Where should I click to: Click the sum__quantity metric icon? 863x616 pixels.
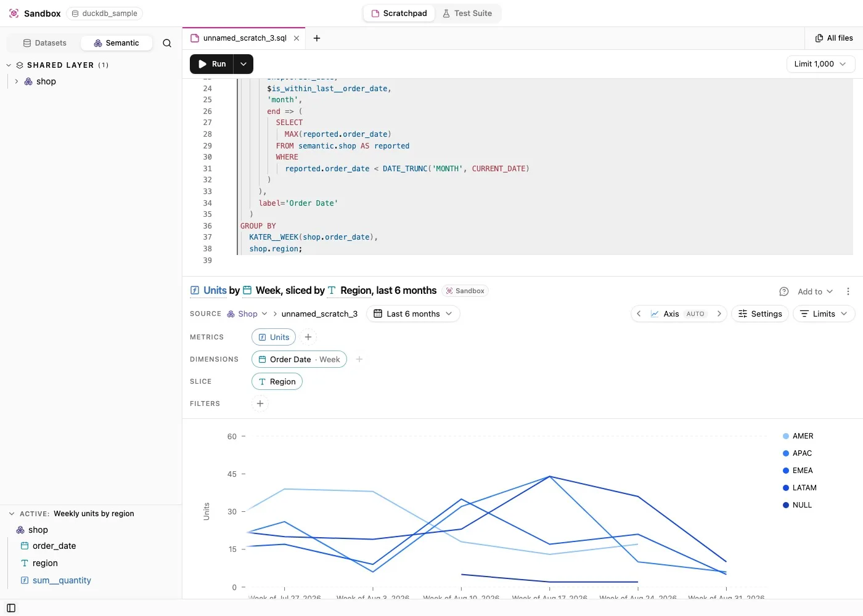tap(25, 580)
